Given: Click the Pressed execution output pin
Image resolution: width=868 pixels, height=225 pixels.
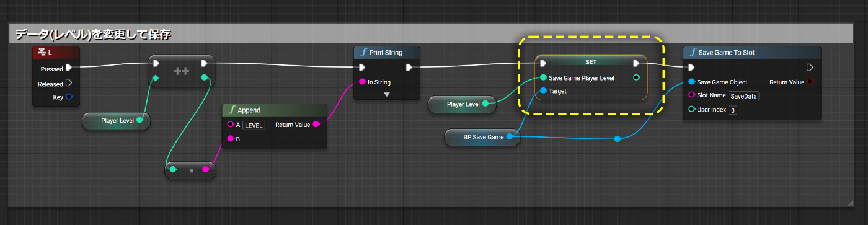Looking at the screenshot, I should tap(69, 68).
